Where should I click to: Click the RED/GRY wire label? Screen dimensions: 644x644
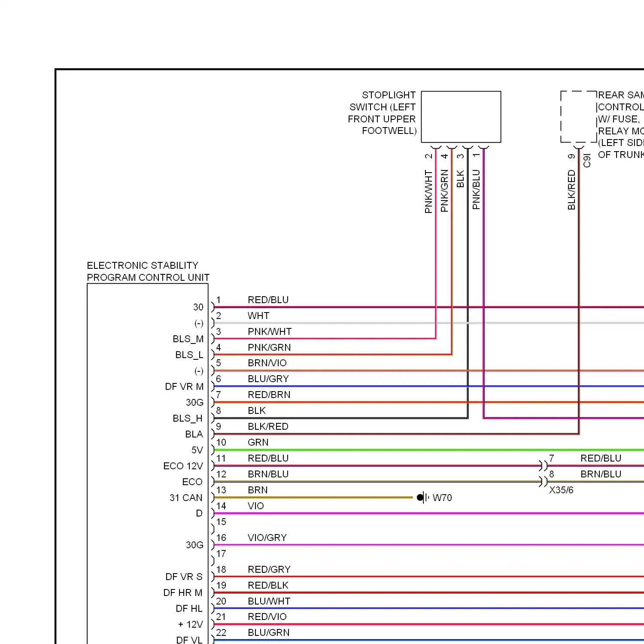269,569
